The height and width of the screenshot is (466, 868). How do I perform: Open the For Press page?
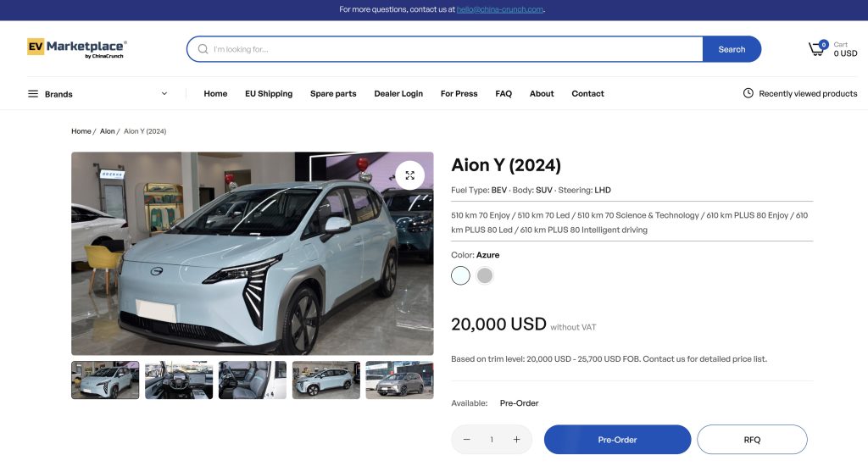click(x=459, y=93)
